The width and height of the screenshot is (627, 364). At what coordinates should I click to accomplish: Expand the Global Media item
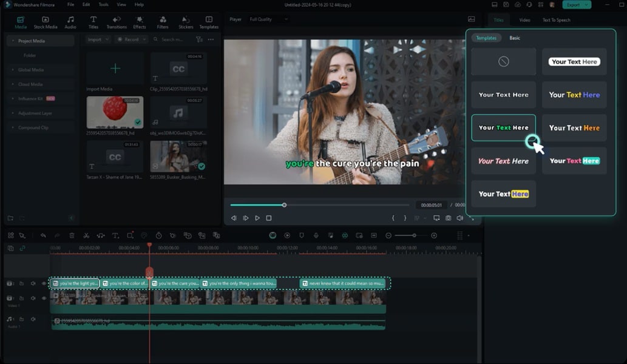point(13,70)
